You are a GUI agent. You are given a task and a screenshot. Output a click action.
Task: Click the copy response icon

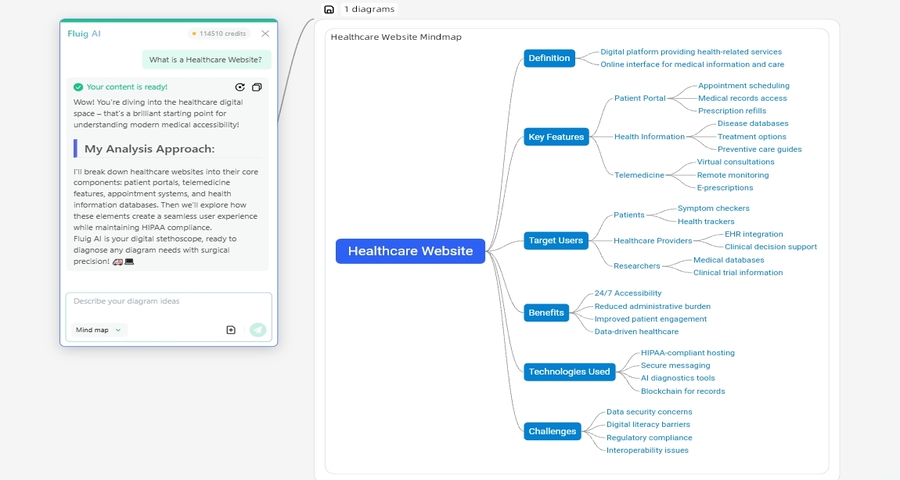pyautogui.click(x=257, y=87)
